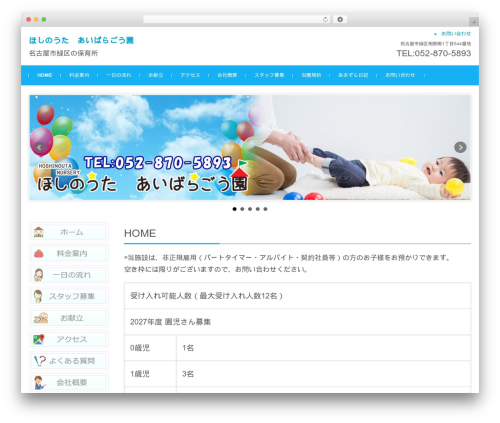Viewport: 500px width, 423px height.
Task: Click the 3名 table cell
Action: click(x=323, y=374)
